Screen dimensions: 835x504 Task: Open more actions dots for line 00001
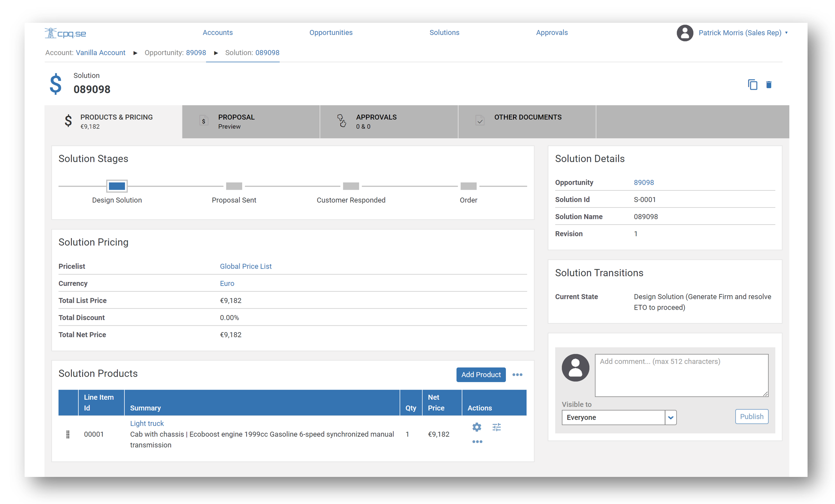[x=477, y=442]
